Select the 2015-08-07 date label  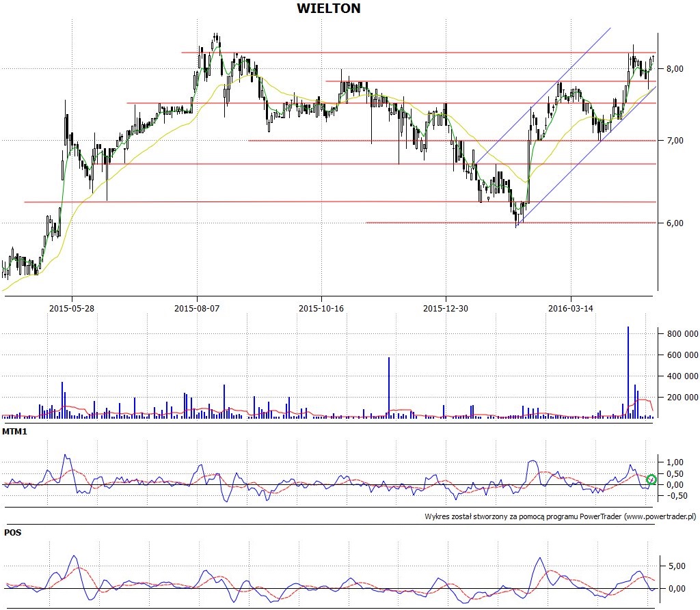pyautogui.click(x=196, y=308)
